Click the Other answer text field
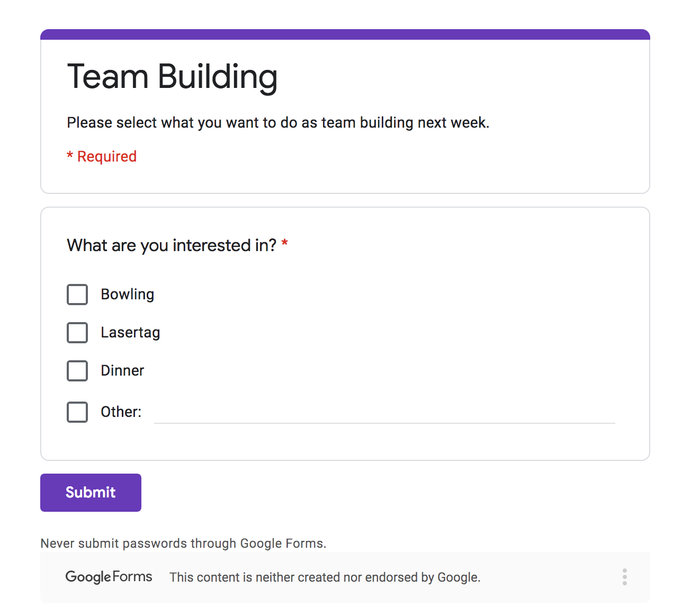The width and height of the screenshot is (700, 605). pyautogui.click(x=384, y=413)
